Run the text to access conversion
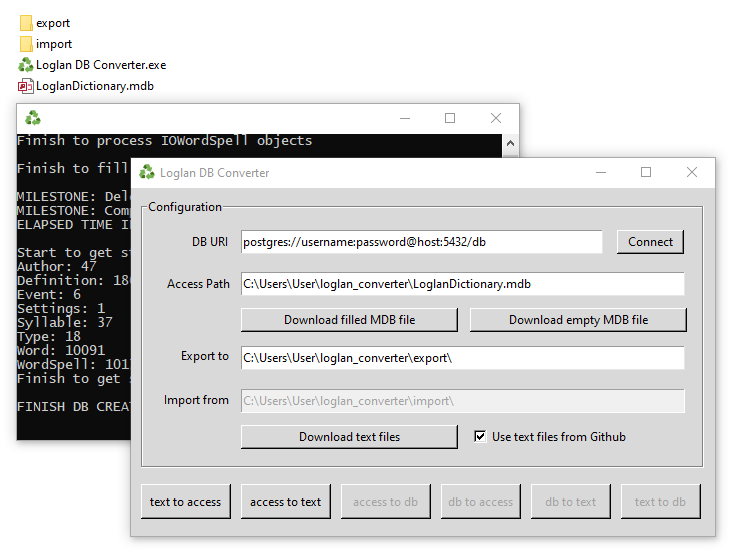The image size is (730, 552). pos(186,502)
